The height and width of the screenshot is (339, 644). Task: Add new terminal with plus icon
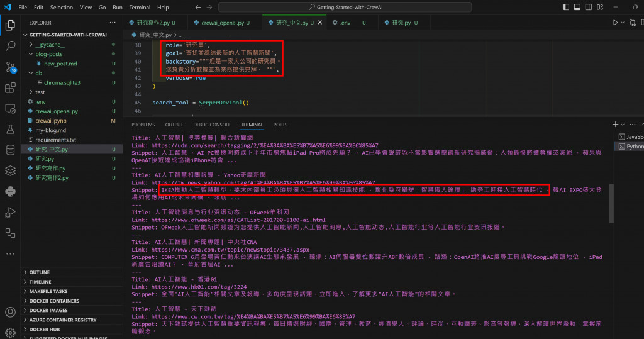(615, 124)
